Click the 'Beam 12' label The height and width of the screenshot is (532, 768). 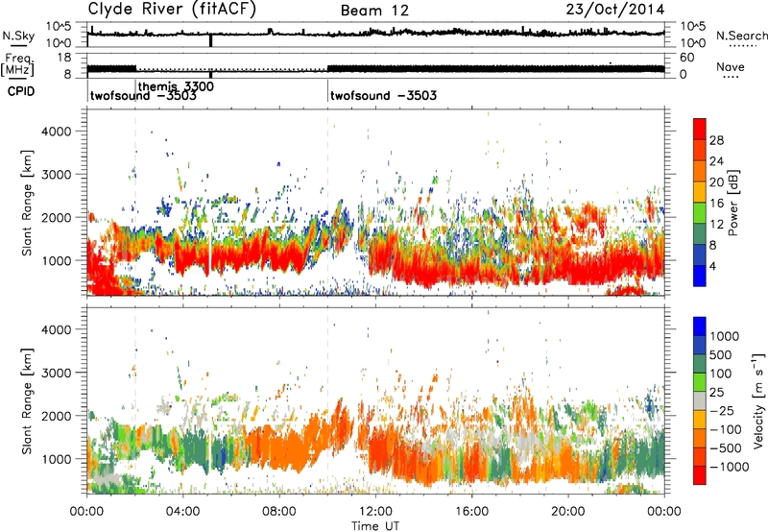pos(374,11)
